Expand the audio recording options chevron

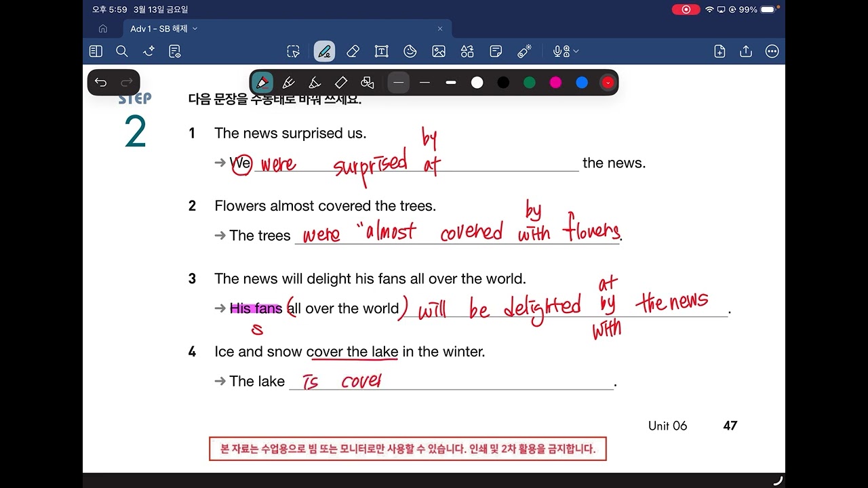coord(576,51)
